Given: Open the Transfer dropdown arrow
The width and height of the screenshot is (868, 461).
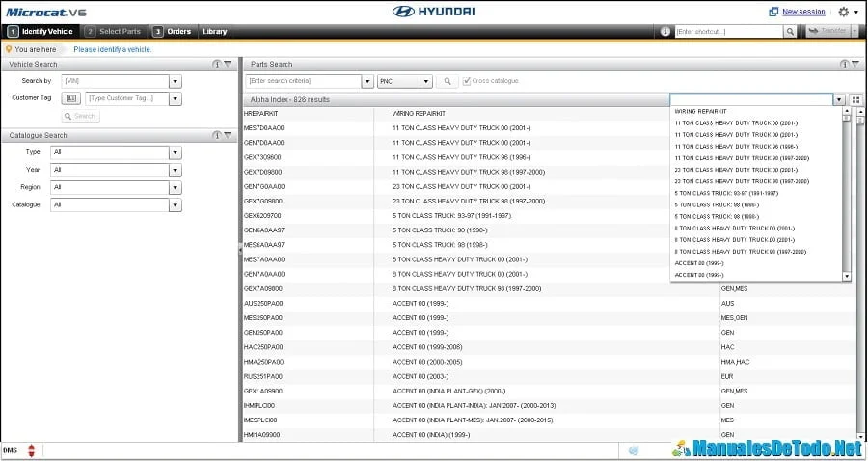Looking at the screenshot, I should pos(855,31).
